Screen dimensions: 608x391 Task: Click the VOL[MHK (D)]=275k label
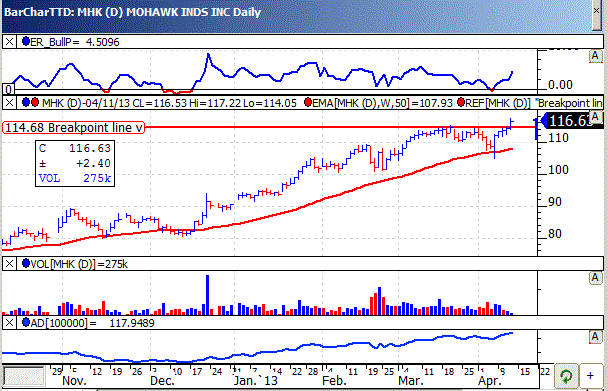click(79, 264)
